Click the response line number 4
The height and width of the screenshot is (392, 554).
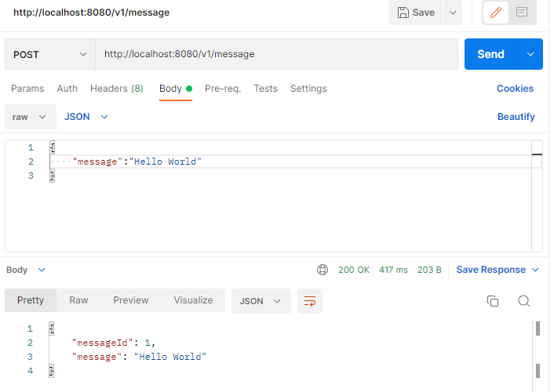tap(30, 371)
